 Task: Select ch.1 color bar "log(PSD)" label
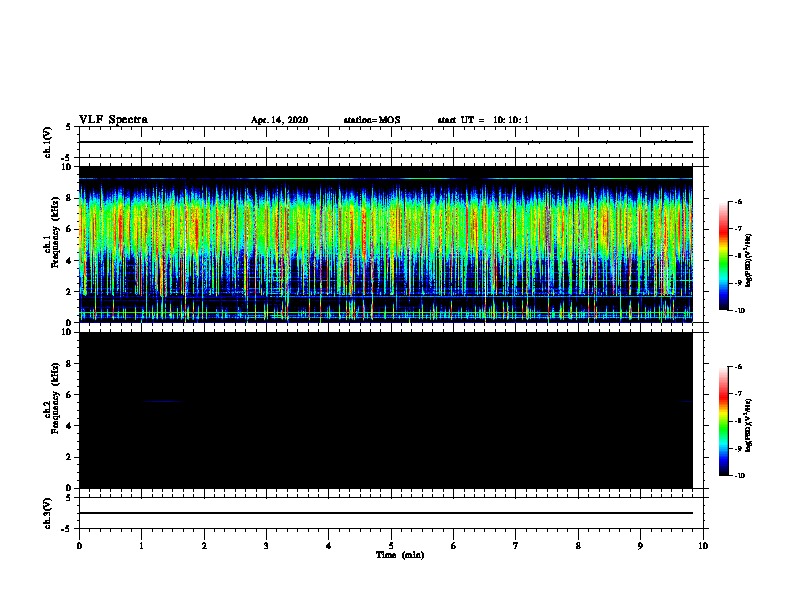(749, 261)
